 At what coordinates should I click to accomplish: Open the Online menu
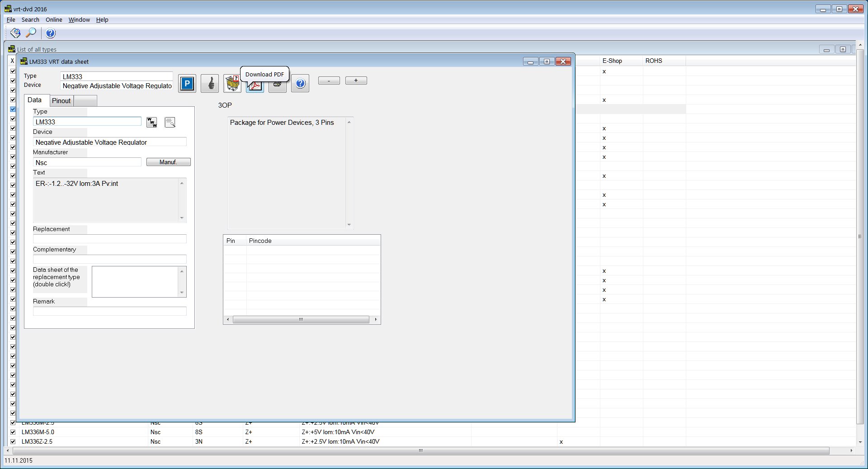point(54,19)
